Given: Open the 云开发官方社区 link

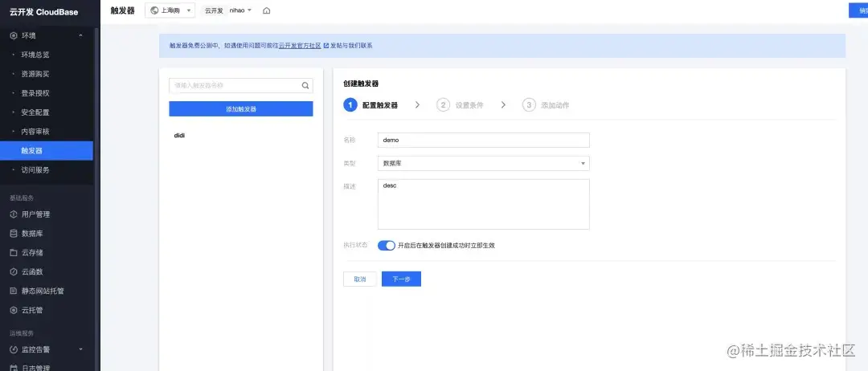Looking at the screenshot, I should tap(300, 46).
